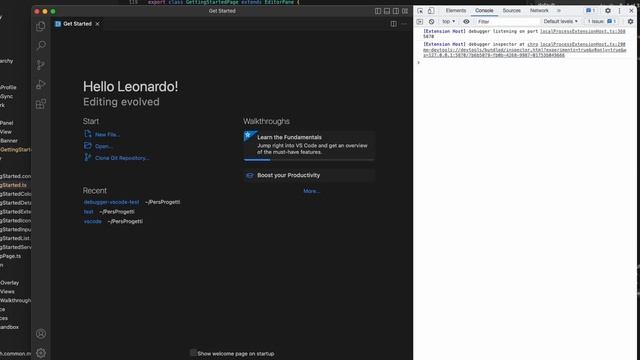Viewport: 640px width, 360px height.
Task: Click the New File... link
Action: coord(107,134)
